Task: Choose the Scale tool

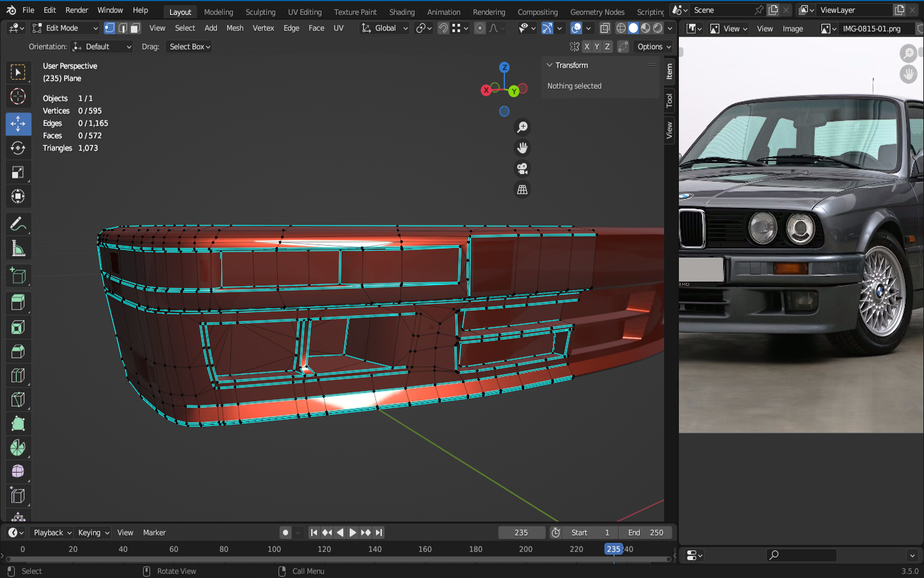Action: pyautogui.click(x=18, y=172)
